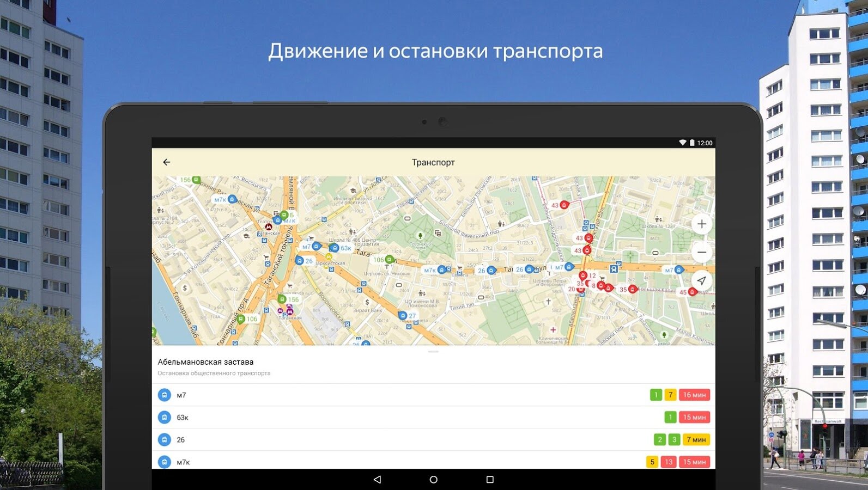Viewport: 868px width, 490px height.
Task: Tap the blue bus 27 marker on map
Action: point(403,316)
